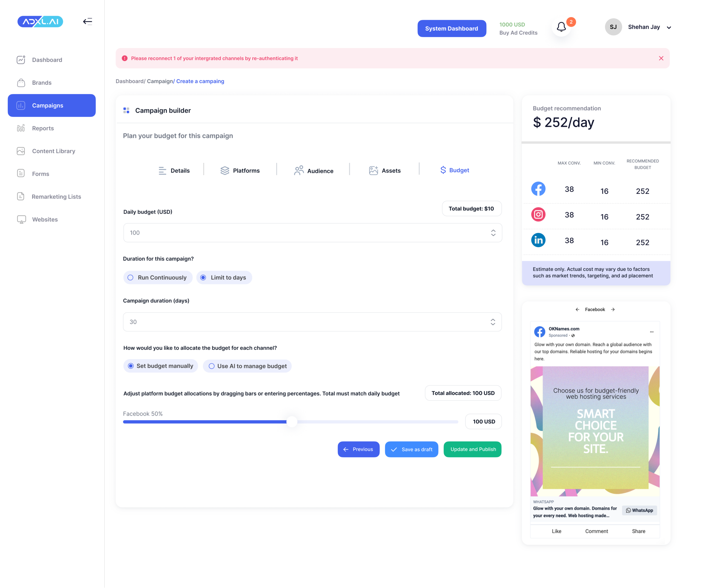Click the Campaign duration stepper arrows
This screenshot has height=588, width=704.
click(493, 322)
